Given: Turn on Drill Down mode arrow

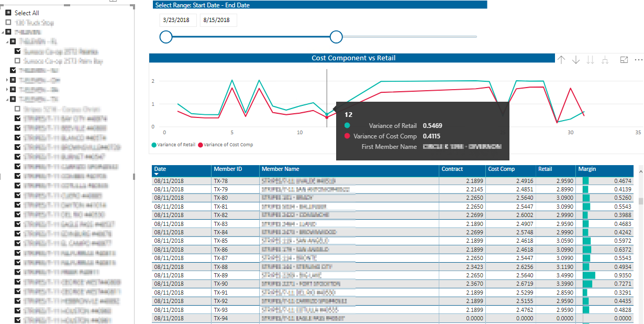Looking at the screenshot, I should [x=576, y=60].
